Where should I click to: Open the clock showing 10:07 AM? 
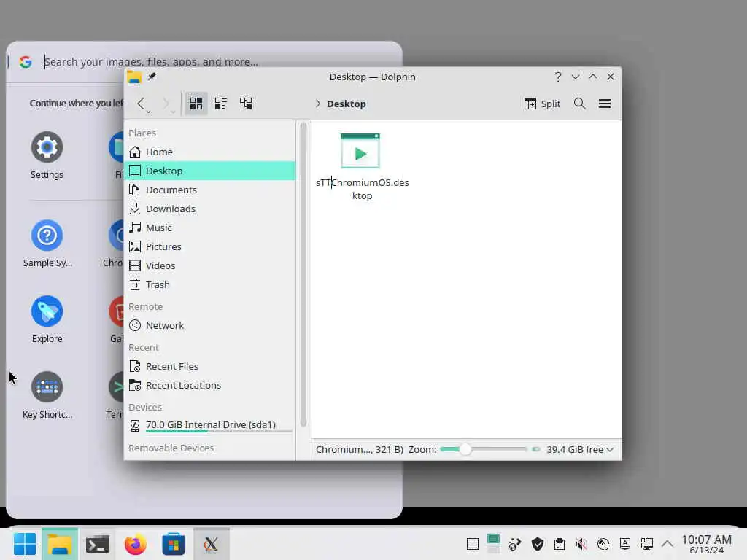(706, 544)
